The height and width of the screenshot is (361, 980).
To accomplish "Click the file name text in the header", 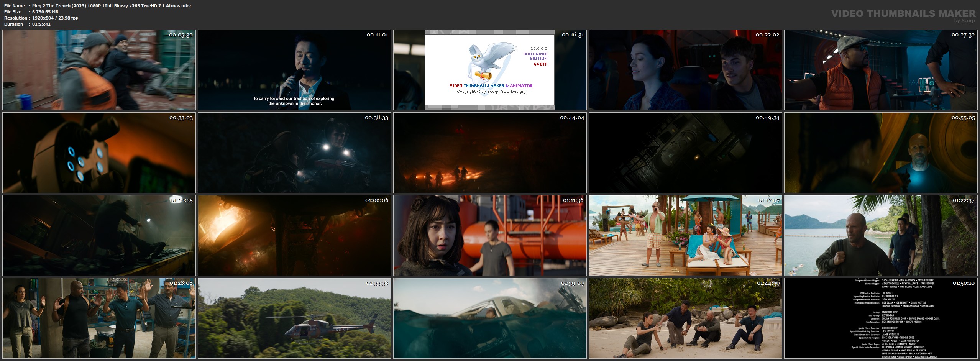I will pyautogui.click(x=111, y=6).
